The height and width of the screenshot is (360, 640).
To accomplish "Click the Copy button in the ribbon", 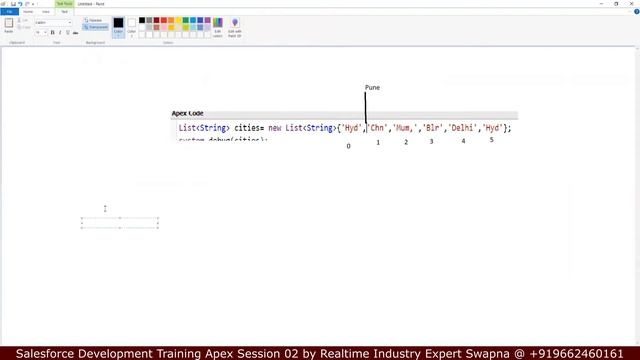I will pos(24,27).
